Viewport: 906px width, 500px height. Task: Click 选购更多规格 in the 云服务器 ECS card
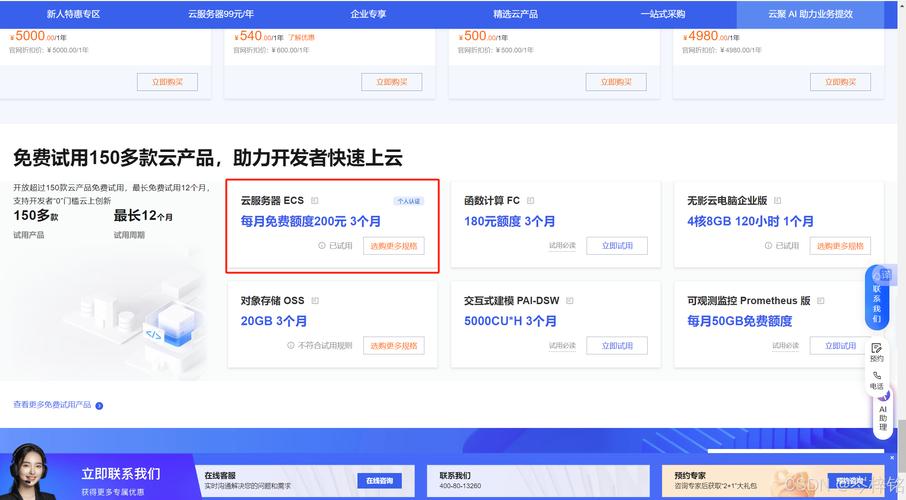[x=393, y=246]
